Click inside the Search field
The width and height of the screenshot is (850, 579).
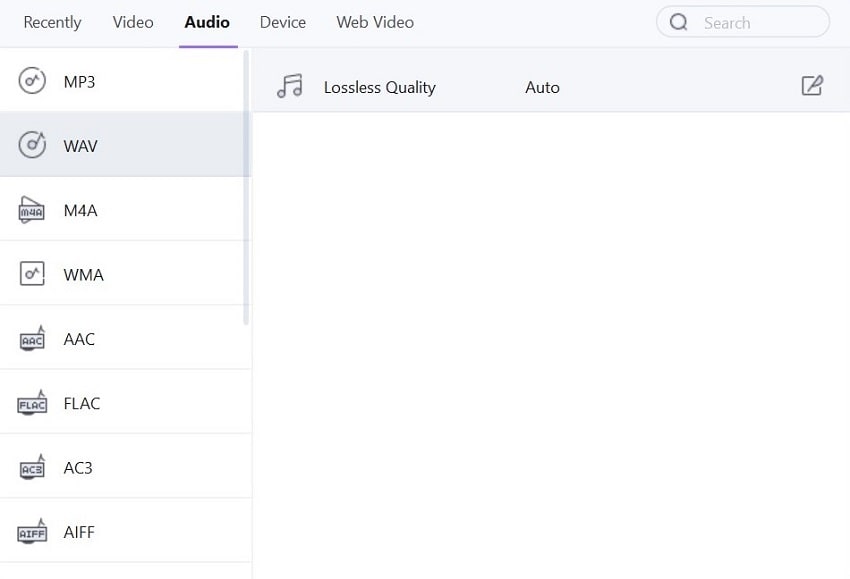[x=755, y=23]
